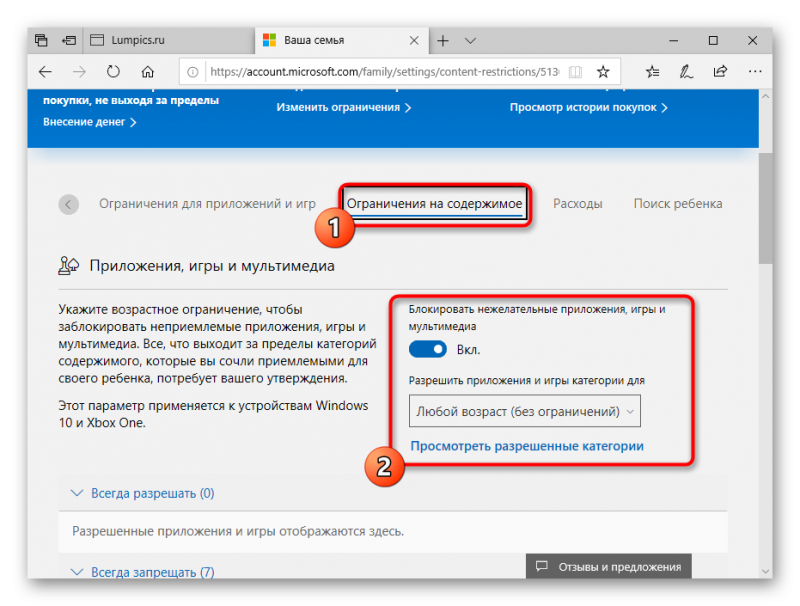Click the Вкл. toggle label
Viewport: 800px width, 606px height.
tap(468, 350)
